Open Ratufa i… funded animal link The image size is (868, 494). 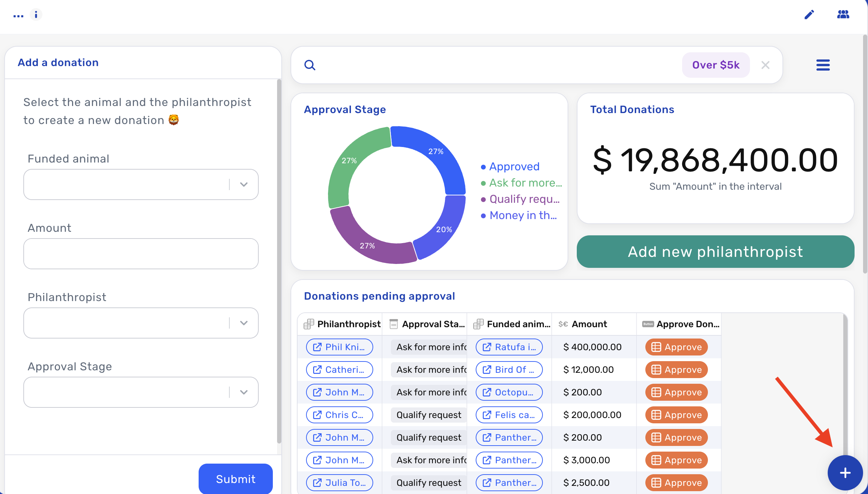pyautogui.click(x=509, y=347)
